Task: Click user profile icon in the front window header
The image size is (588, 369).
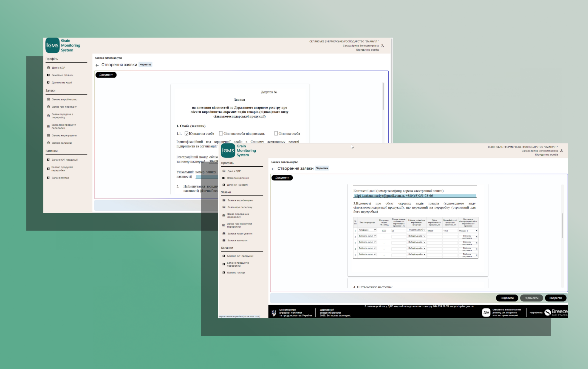Action: [x=561, y=151]
